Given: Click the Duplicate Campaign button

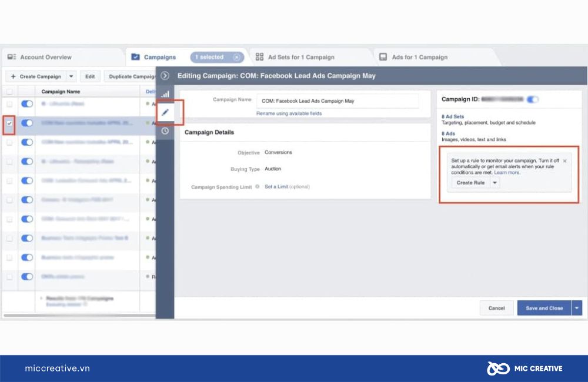Looking at the screenshot, I should pyautogui.click(x=130, y=76).
